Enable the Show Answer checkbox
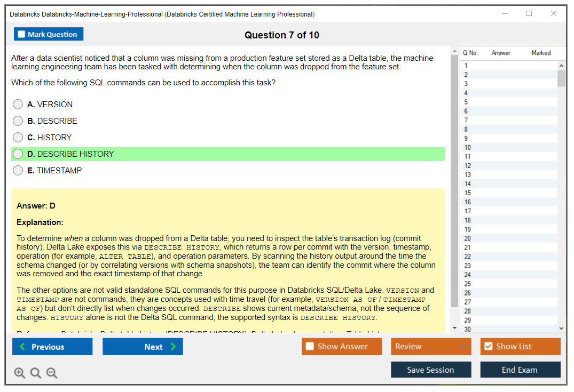 point(310,347)
